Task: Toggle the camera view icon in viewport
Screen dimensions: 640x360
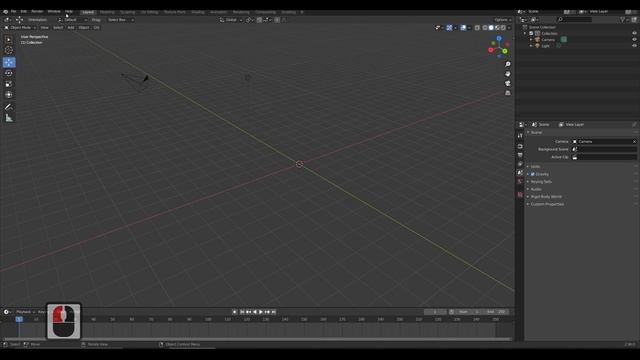Action: click(507, 83)
